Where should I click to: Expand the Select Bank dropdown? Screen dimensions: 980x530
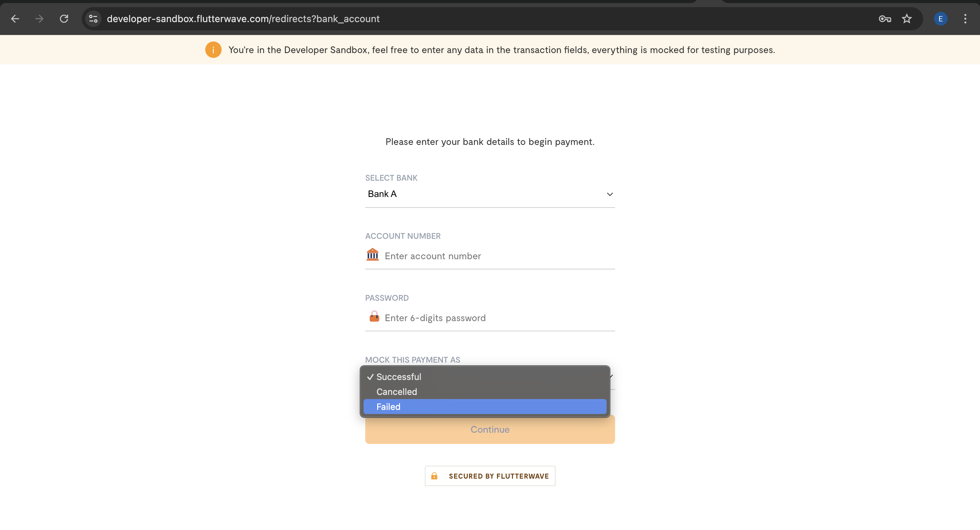pyautogui.click(x=490, y=194)
